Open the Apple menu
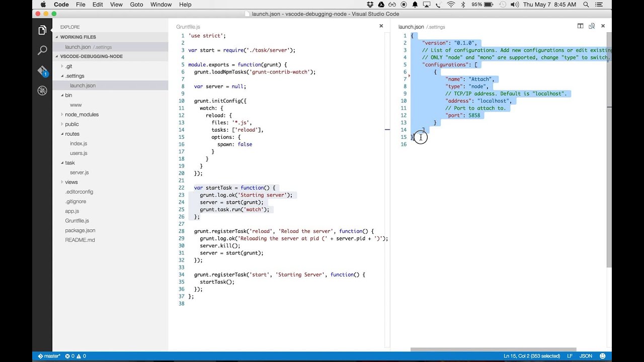Screen dimensions: 644x362 [x=43, y=5]
